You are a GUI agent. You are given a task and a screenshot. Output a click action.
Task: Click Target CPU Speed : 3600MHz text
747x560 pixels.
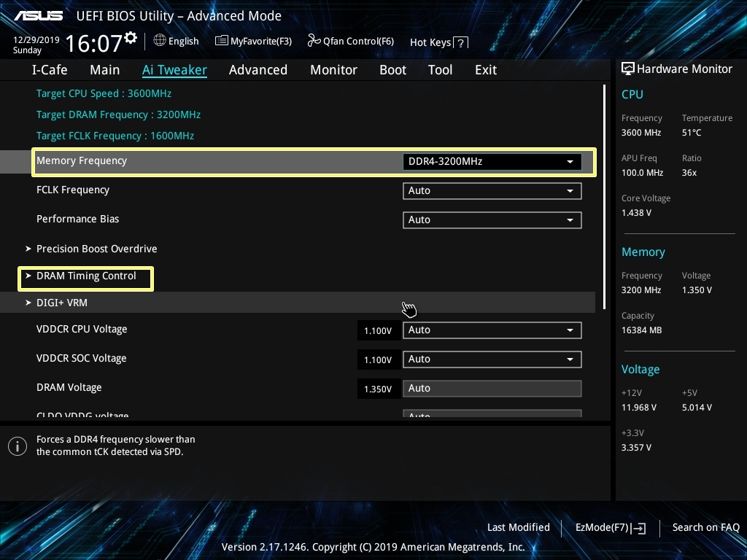(x=104, y=93)
